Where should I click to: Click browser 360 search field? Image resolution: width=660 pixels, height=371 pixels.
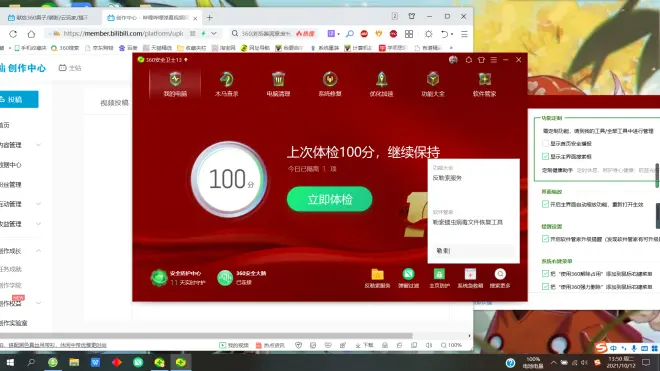(x=266, y=33)
